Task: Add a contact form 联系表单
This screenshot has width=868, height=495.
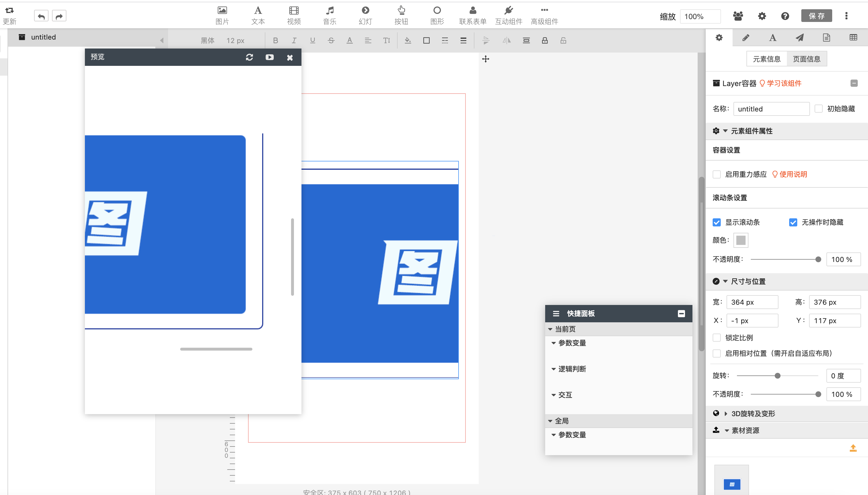Action: (473, 15)
